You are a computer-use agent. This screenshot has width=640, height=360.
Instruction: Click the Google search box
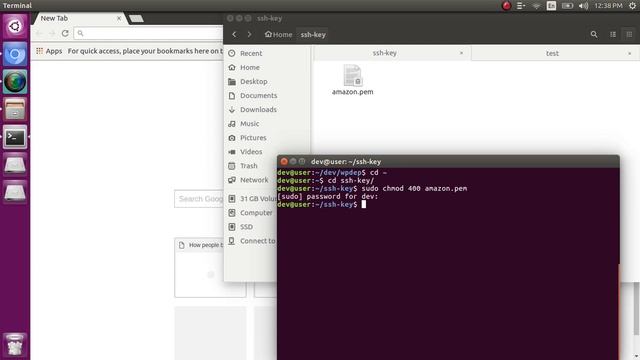pos(199,199)
